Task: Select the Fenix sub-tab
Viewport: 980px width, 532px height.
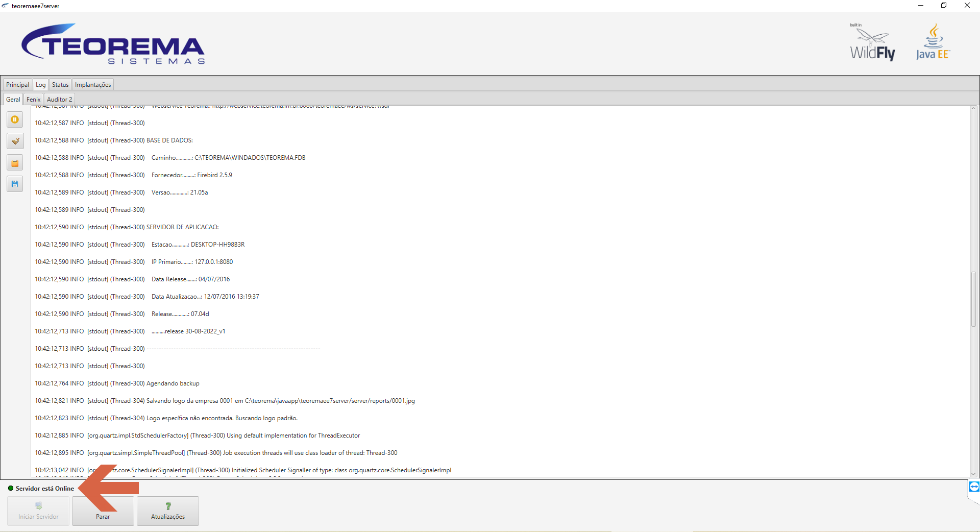Action: (34, 100)
